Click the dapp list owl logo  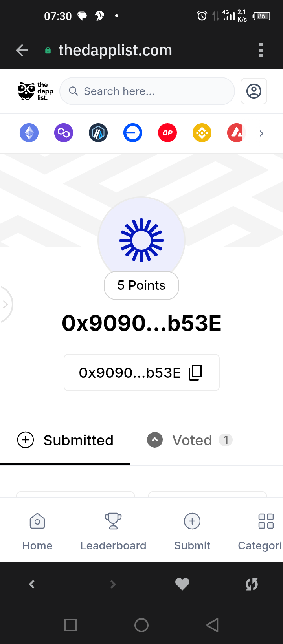point(35,91)
